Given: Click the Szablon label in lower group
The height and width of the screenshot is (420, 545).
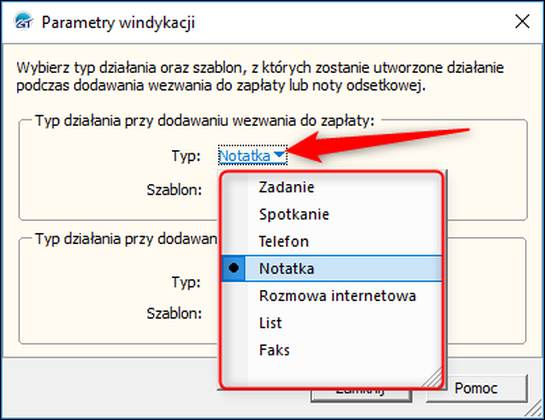Looking at the screenshot, I should [x=174, y=313].
